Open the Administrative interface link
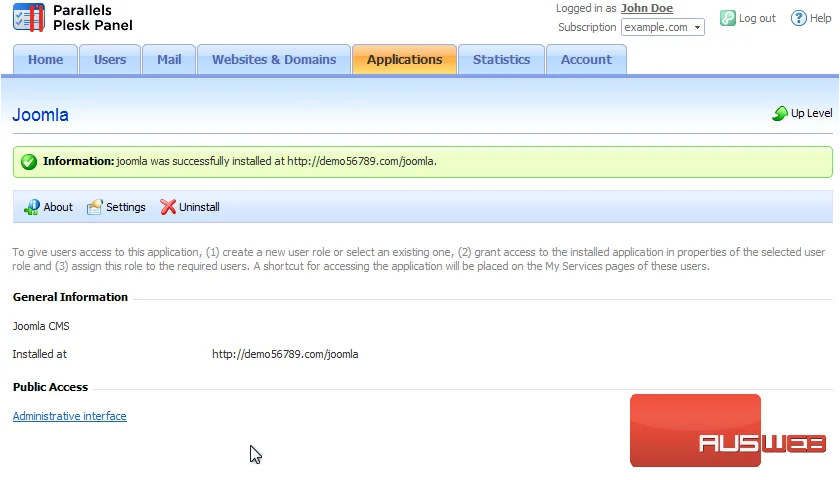 pyautogui.click(x=70, y=416)
